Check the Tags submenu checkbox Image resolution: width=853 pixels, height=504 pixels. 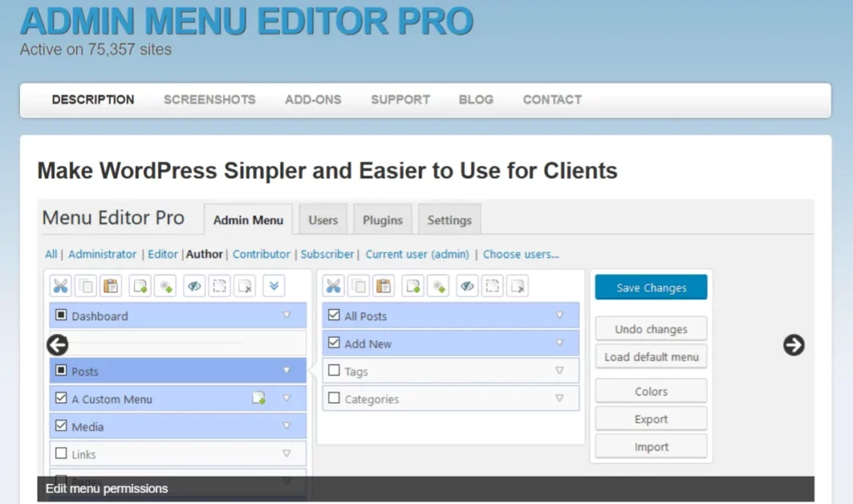[x=333, y=371]
